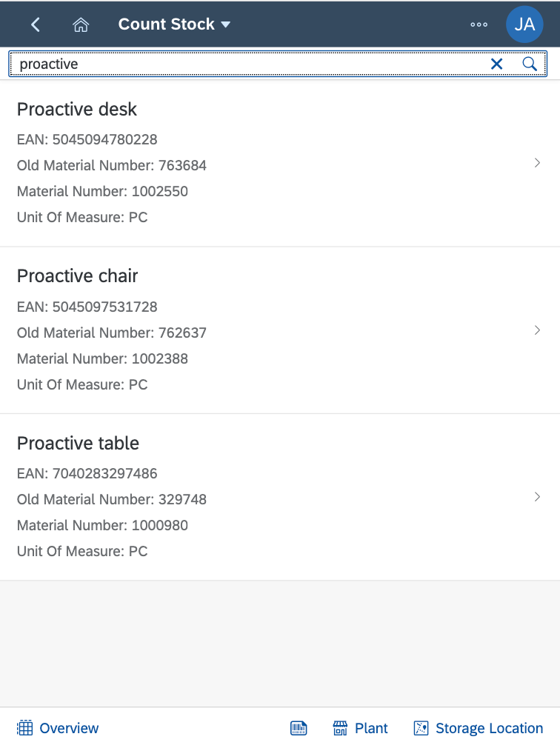Viewport: 560px width, 748px height.
Task: Open the JA user profile avatar
Action: (524, 24)
